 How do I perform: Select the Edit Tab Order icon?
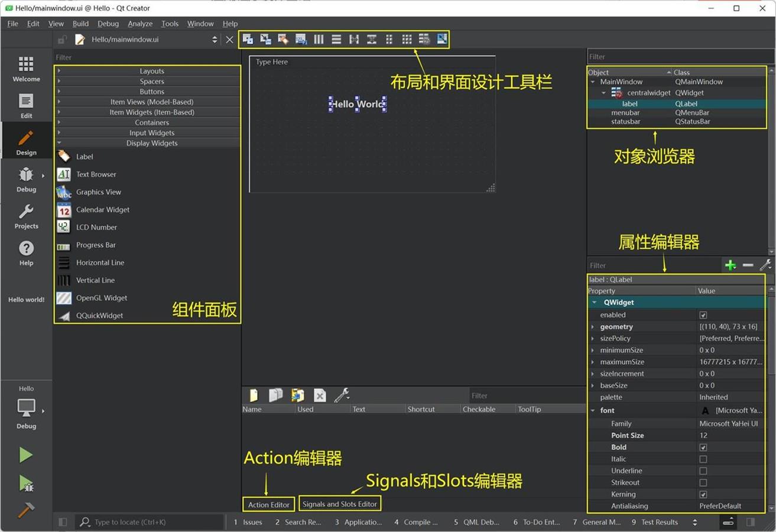click(301, 39)
